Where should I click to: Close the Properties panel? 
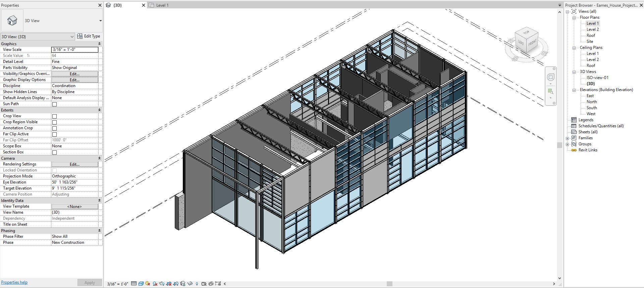pyautogui.click(x=100, y=5)
